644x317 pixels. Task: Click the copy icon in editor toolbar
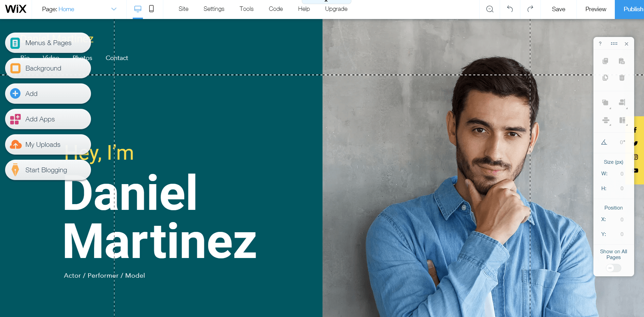coord(605,61)
